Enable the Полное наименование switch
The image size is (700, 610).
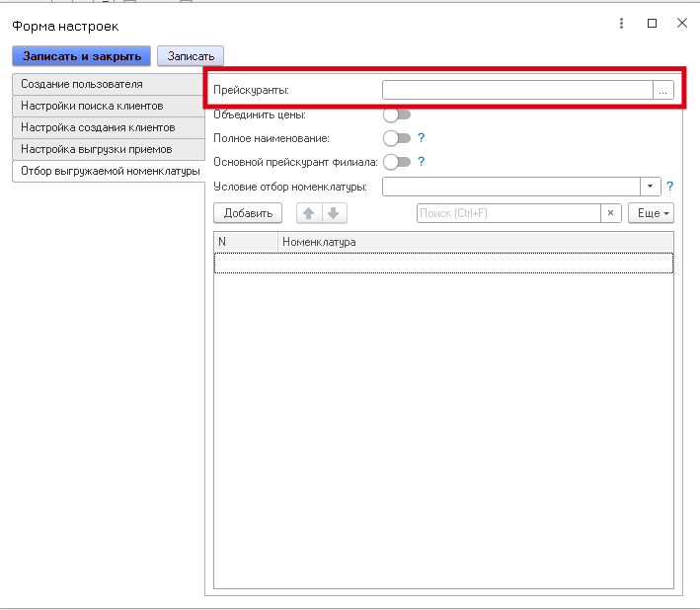[x=396, y=138]
